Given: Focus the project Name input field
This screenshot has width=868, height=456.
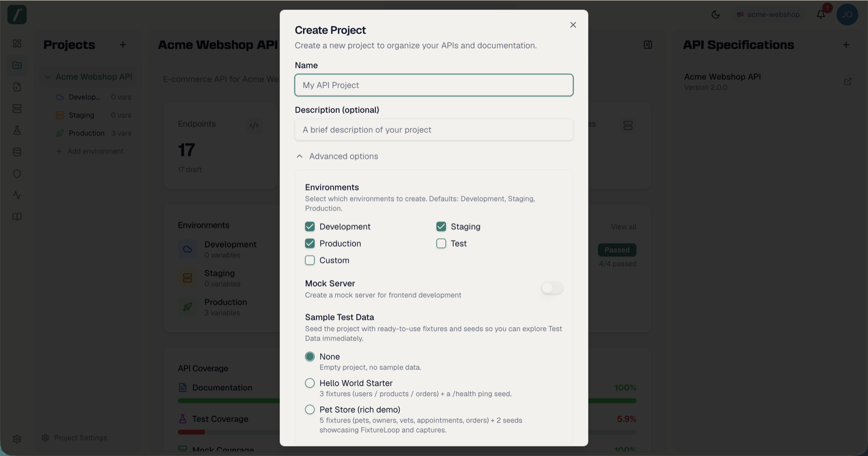Looking at the screenshot, I should pos(434,85).
